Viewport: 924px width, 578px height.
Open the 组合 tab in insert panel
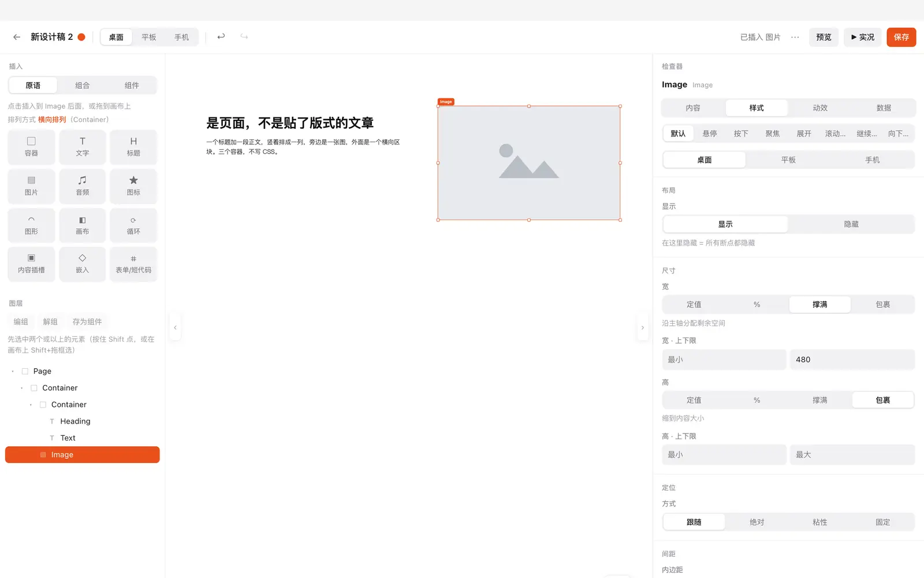point(83,86)
